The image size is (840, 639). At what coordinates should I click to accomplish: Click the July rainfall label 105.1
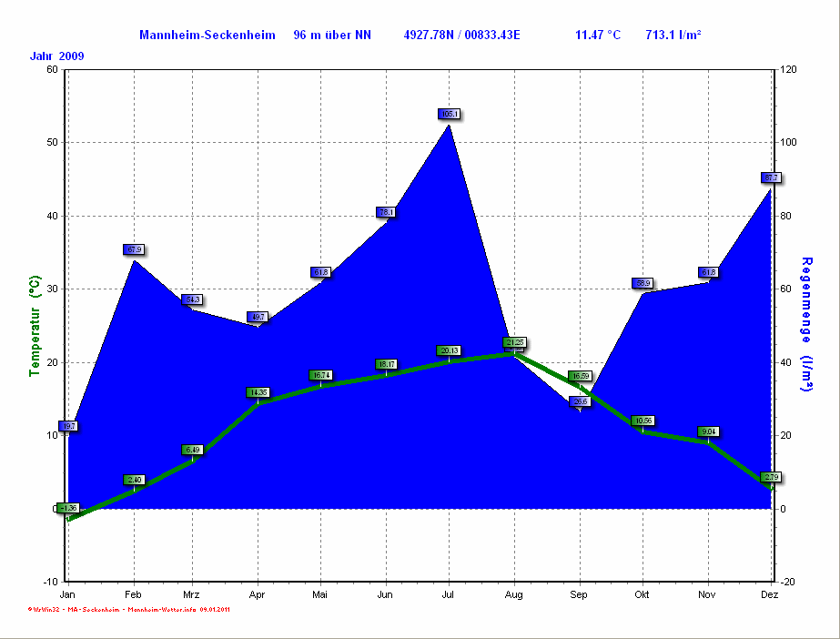coord(450,114)
